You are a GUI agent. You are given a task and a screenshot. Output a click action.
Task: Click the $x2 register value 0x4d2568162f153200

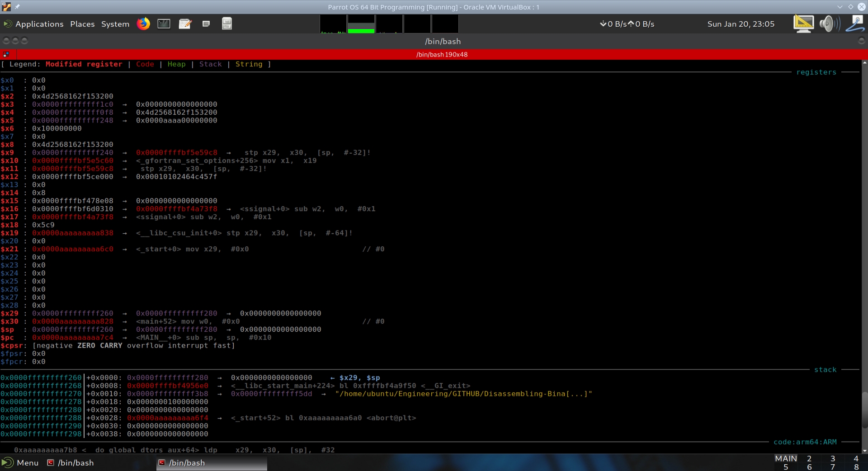coord(72,96)
